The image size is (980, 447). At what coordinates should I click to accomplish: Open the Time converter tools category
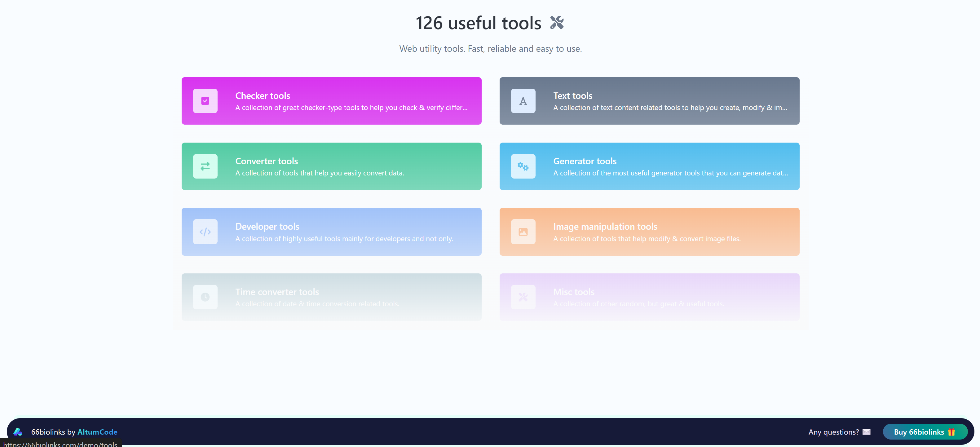pos(331,297)
